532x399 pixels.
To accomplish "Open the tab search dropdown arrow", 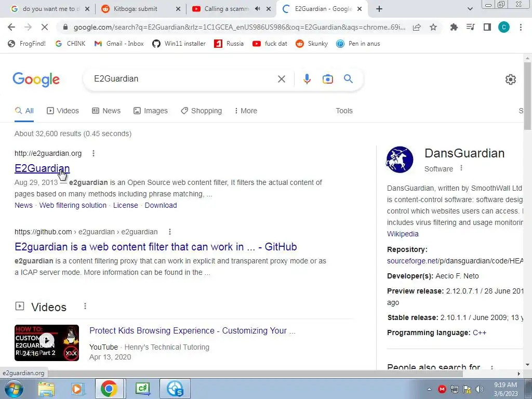I will (470, 9).
